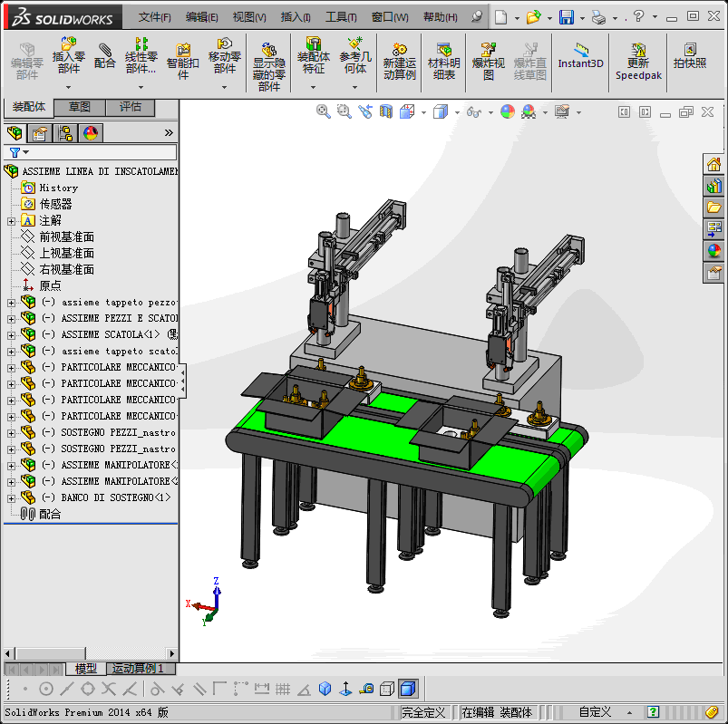
Task: Create New Motion Study (新建运动算例)
Action: 399,61
